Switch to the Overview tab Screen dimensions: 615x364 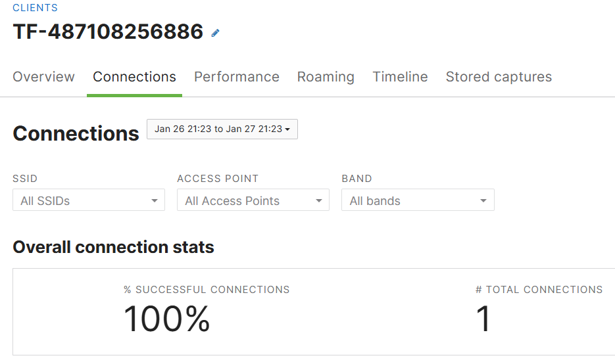point(43,77)
